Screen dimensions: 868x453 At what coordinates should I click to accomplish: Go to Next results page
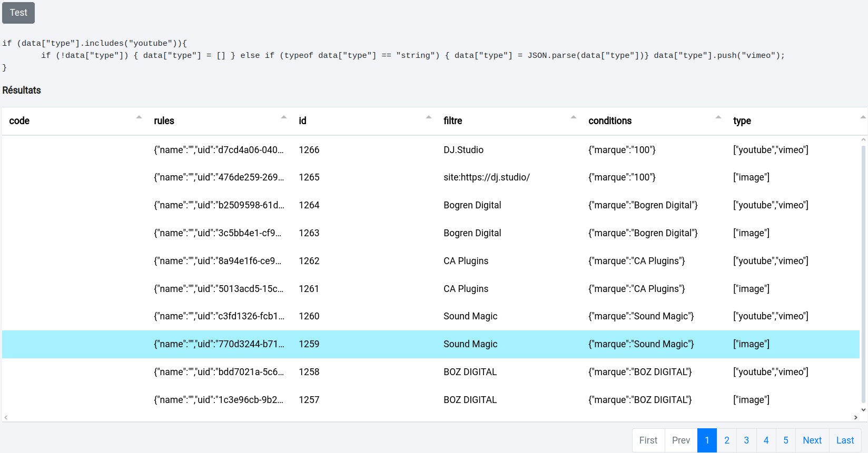tap(812, 440)
